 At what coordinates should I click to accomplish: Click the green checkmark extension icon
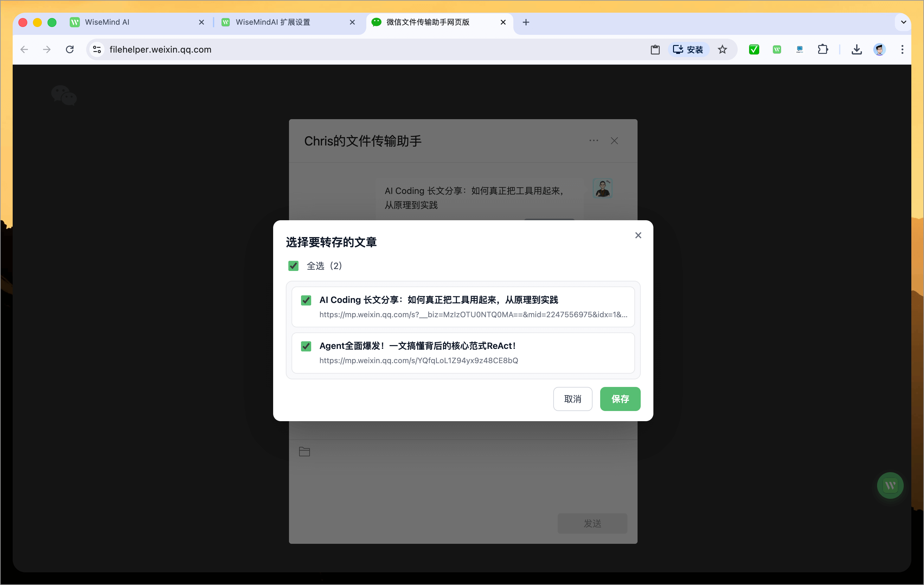click(x=754, y=49)
